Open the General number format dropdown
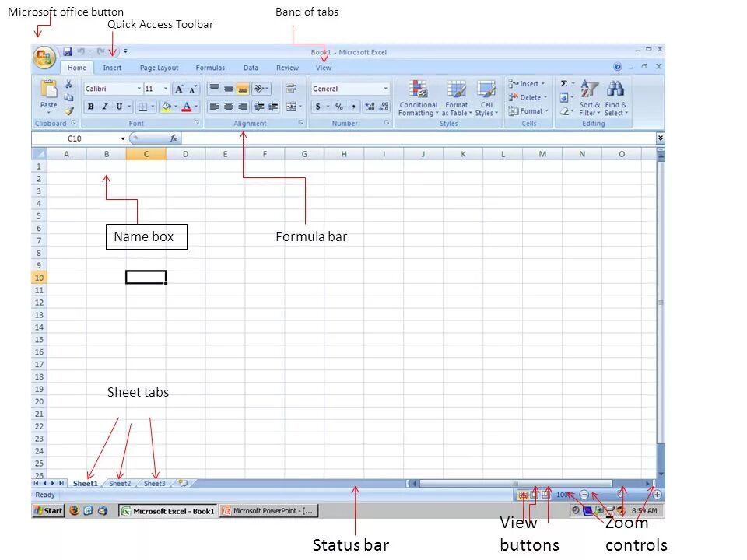The width and height of the screenshot is (747, 560). 385,89
